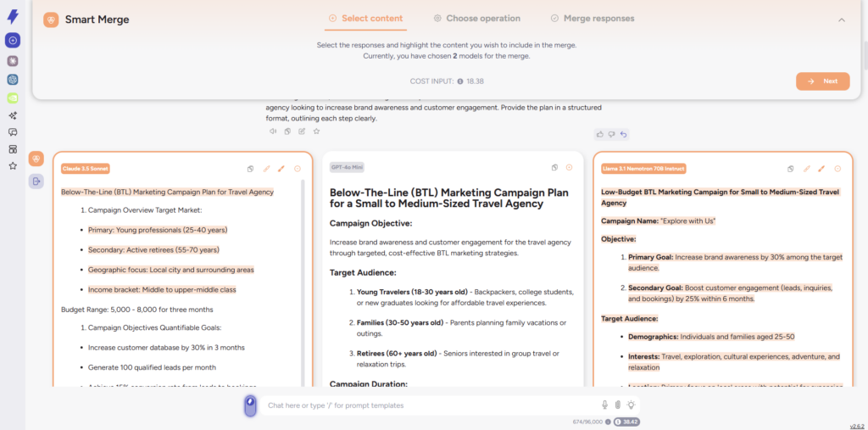This screenshot has height=430, width=868.
Task: Give thumbs up to responses
Action: pos(599,134)
